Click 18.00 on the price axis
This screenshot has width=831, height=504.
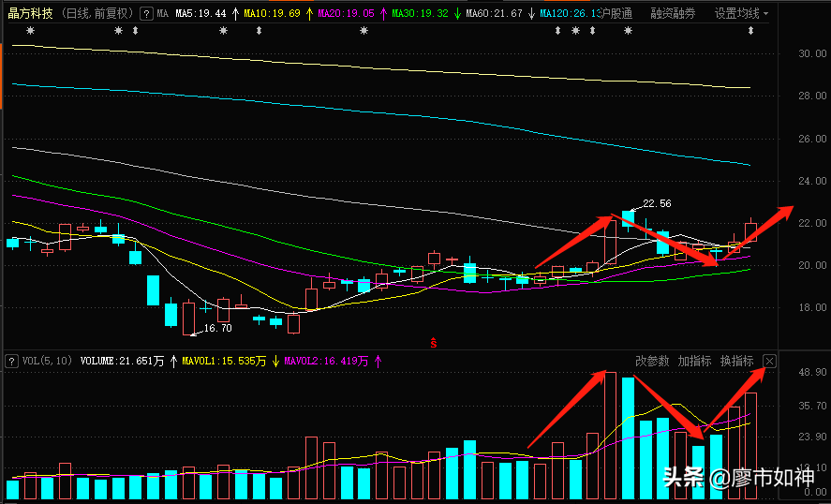[812, 307]
